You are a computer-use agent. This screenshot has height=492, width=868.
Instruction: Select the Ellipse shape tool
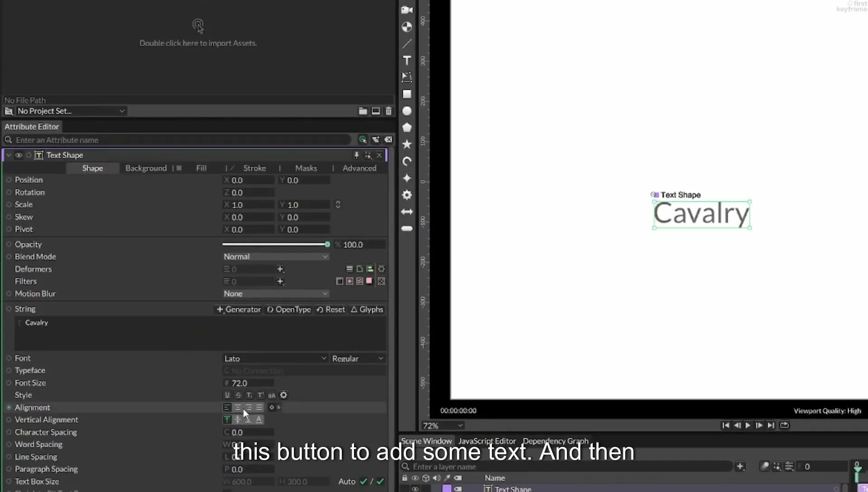click(407, 111)
